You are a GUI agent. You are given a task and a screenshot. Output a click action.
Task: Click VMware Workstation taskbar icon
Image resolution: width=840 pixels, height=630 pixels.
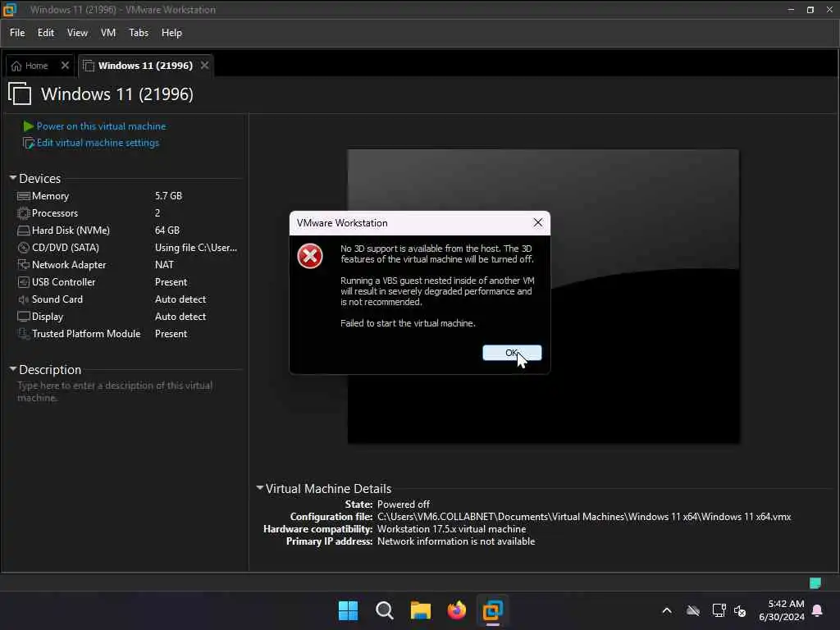click(x=493, y=610)
